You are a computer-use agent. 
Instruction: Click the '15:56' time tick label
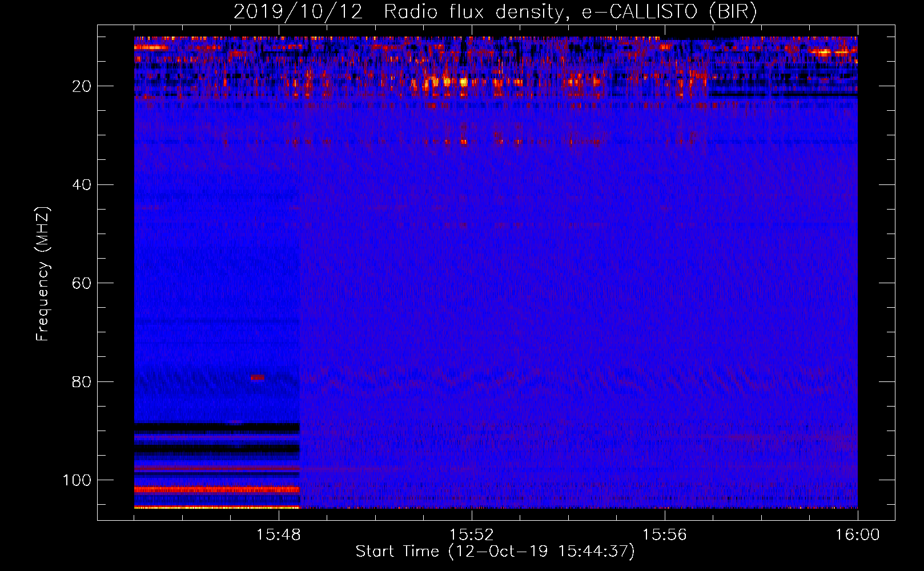665,535
